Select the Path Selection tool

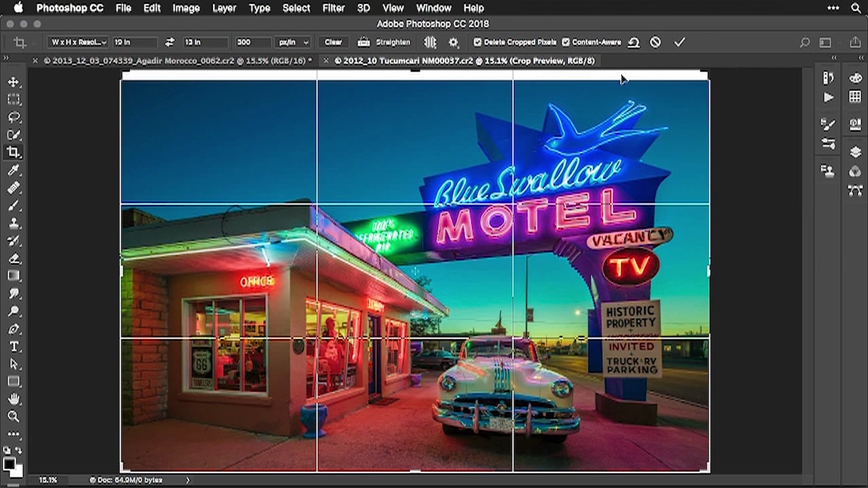pos(14,364)
